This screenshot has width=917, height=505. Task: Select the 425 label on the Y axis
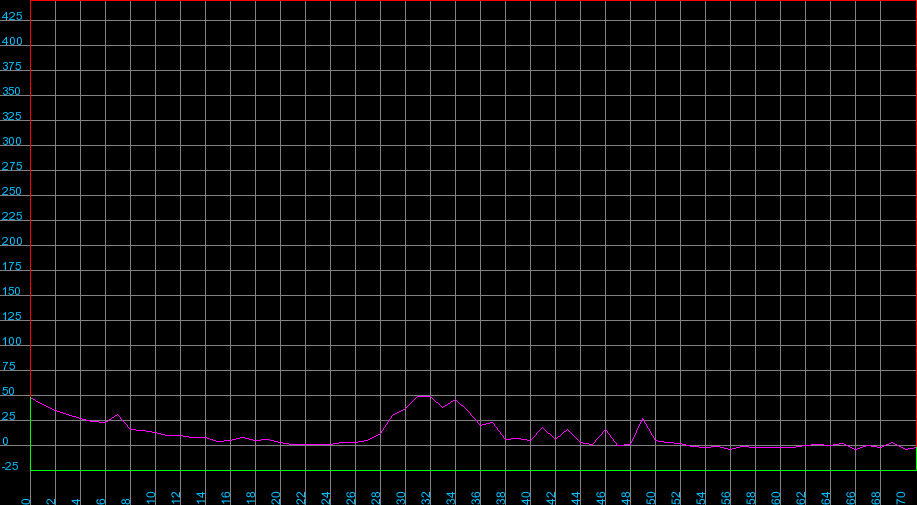pyautogui.click(x=13, y=17)
